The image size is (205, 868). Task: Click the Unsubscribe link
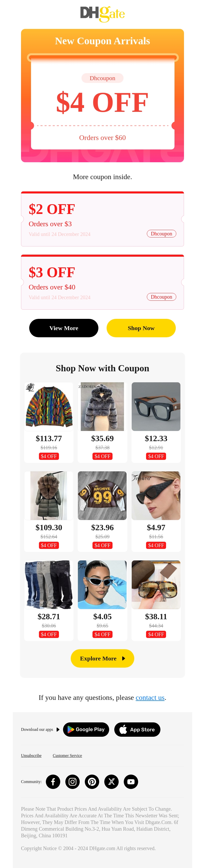31,755
